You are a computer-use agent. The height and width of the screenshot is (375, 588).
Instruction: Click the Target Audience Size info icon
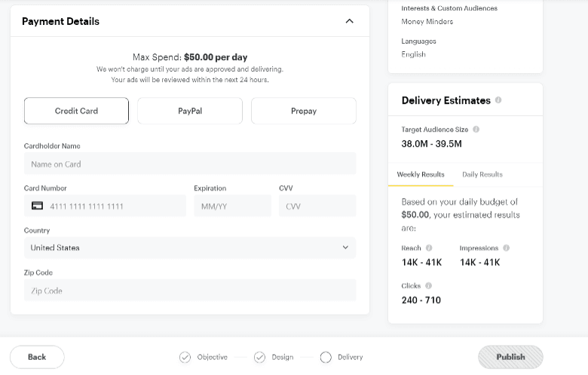476,130
